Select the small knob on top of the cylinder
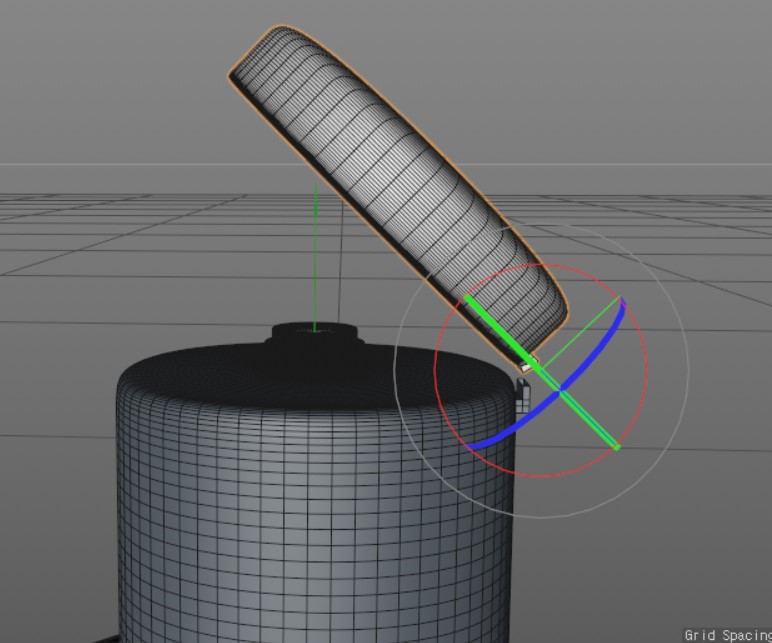This screenshot has width=772, height=643. tap(315, 333)
